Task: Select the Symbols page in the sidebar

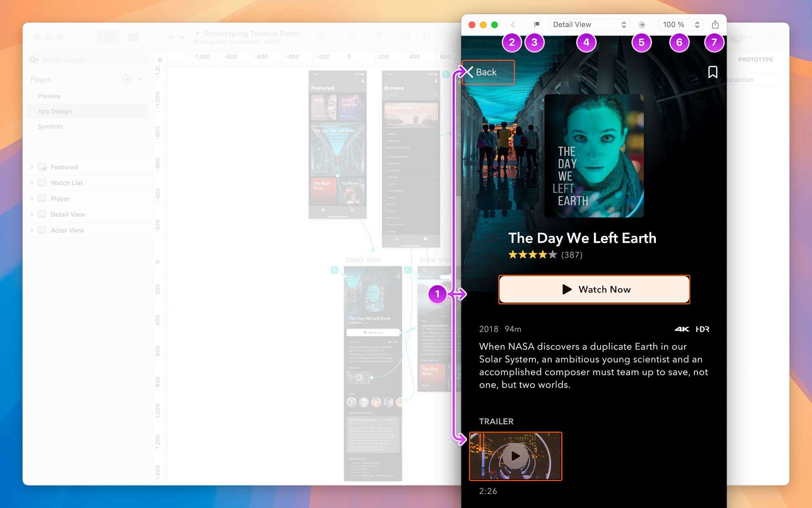Action: pyautogui.click(x=50, y=126)
